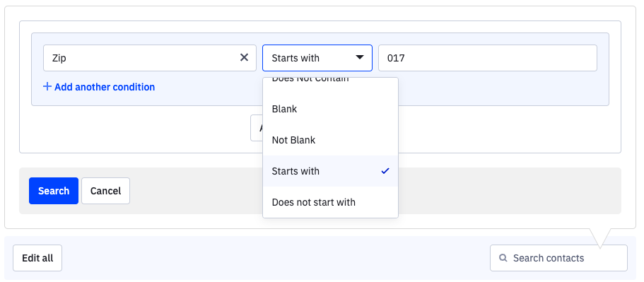644x282 pixels.
Task: Choose Blank from the operator list
Action: tap(330, 109)
